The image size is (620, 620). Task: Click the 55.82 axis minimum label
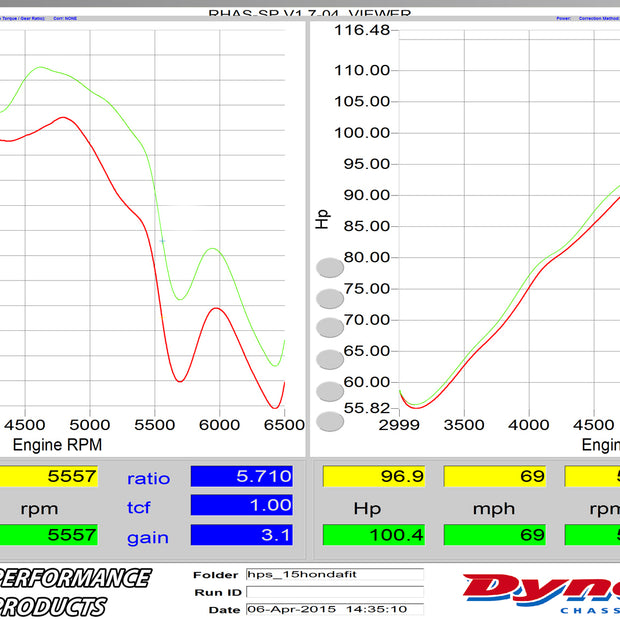(367, 408)
